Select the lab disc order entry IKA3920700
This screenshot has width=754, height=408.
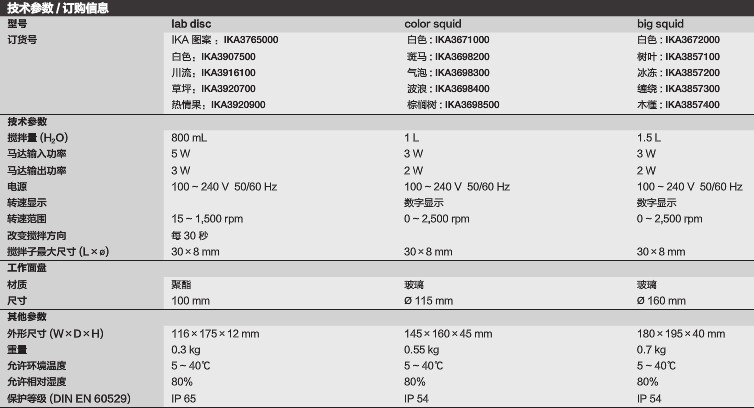(x=214, y=89)
